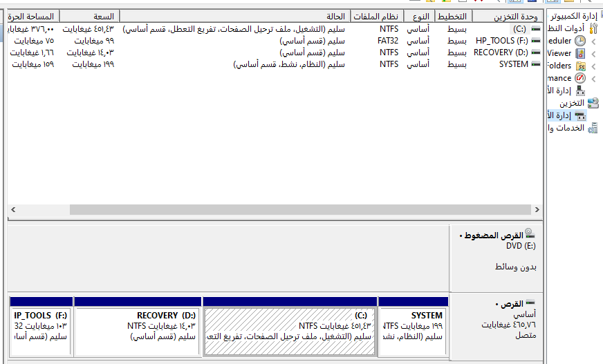Click the drive icon beside RECOVERY (D:) row

pyautogui.click(x=536, y=52)
